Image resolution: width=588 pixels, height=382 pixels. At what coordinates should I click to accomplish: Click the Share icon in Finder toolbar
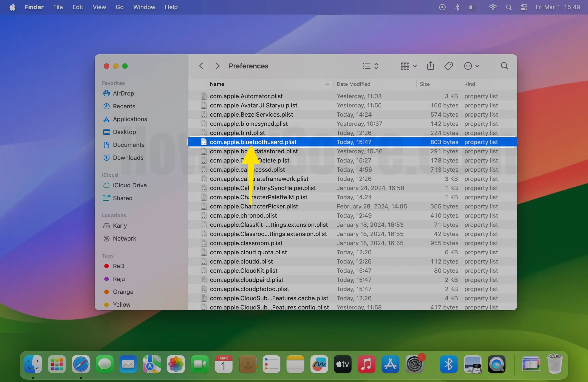430,66
